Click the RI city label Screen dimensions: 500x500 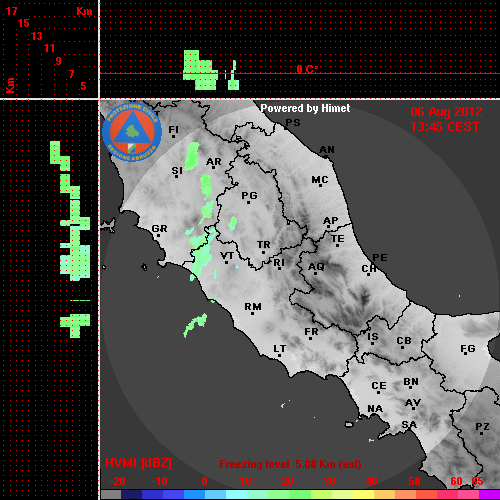pyautogui.click(x=279, y=262)
